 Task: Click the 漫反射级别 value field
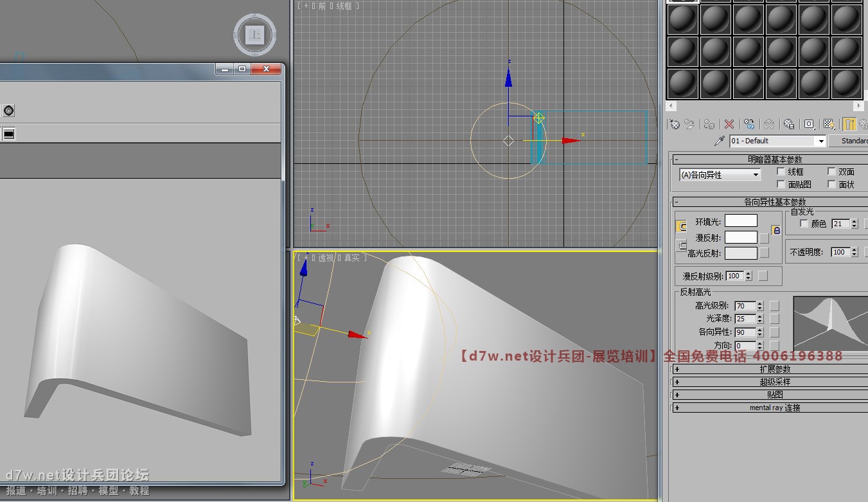tap(734, 276)
